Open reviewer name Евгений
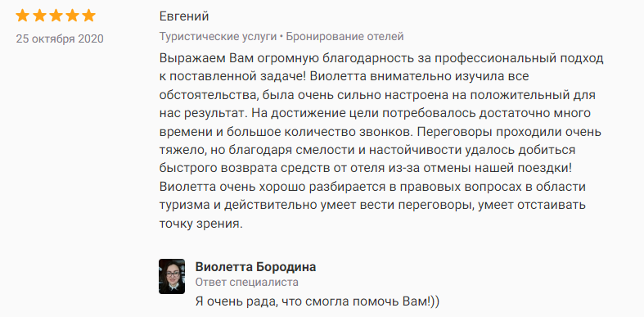Screen dimensions: 644x317 point(184,17)
